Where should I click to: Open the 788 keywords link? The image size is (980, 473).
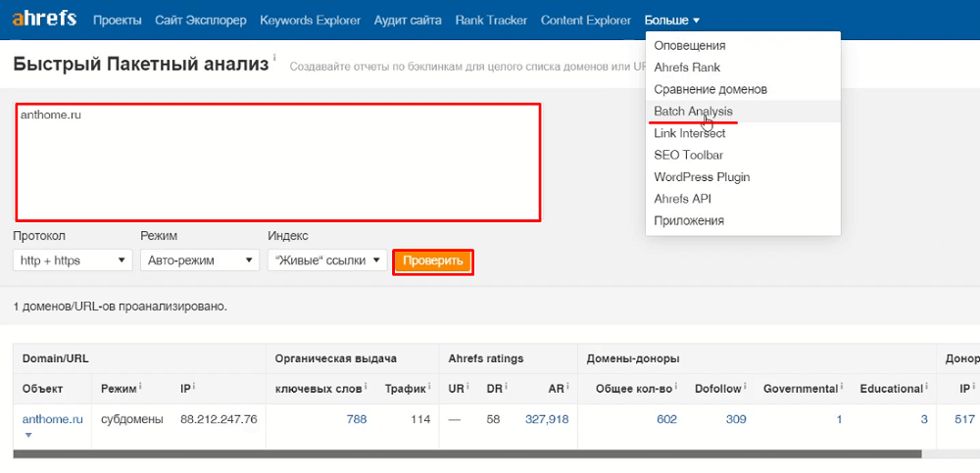point(357,419)
